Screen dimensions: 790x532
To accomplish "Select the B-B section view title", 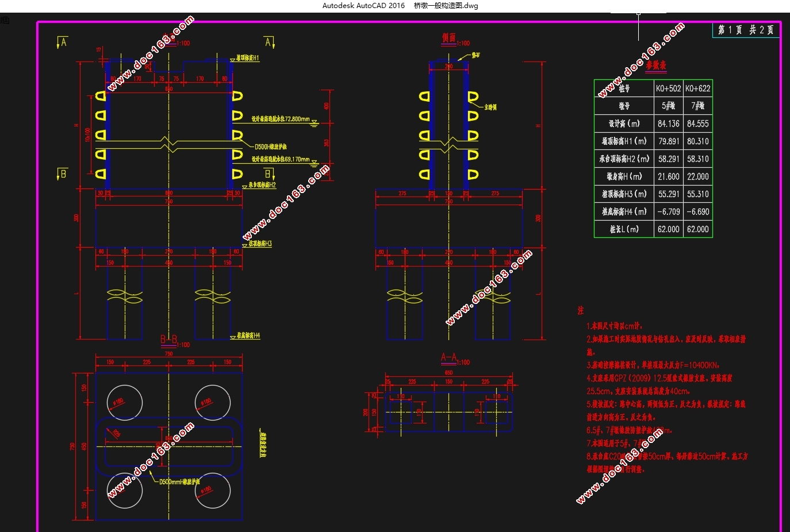I will (x=168, y=340).
